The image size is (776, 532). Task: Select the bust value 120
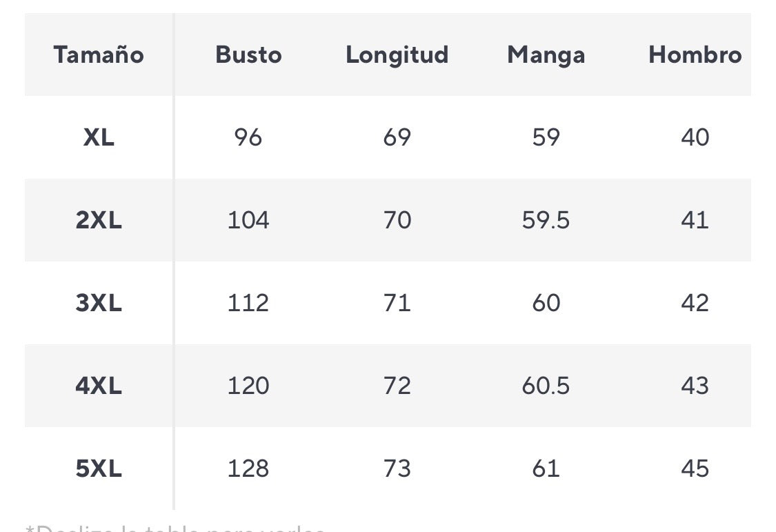click(x=248, y=386)
